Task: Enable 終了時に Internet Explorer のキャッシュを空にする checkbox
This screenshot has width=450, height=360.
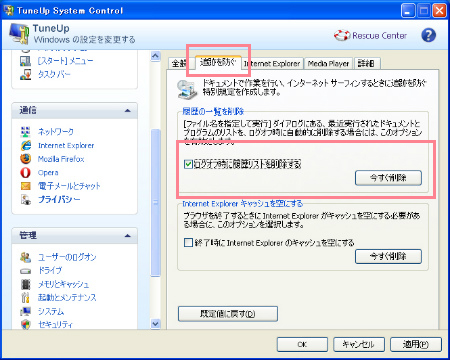Action: tap(188, 242)
